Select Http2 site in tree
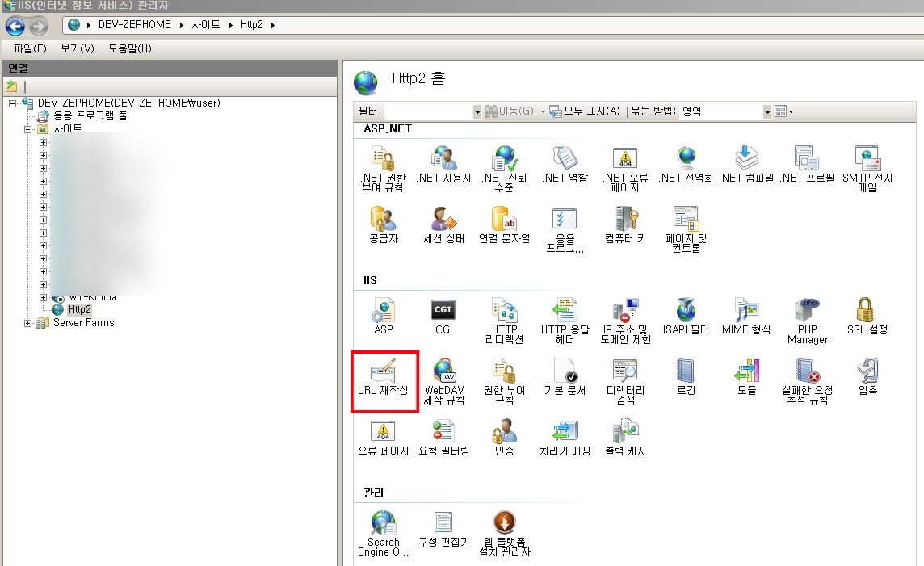This screenshot has width=924, height=566. click(79, 309)
